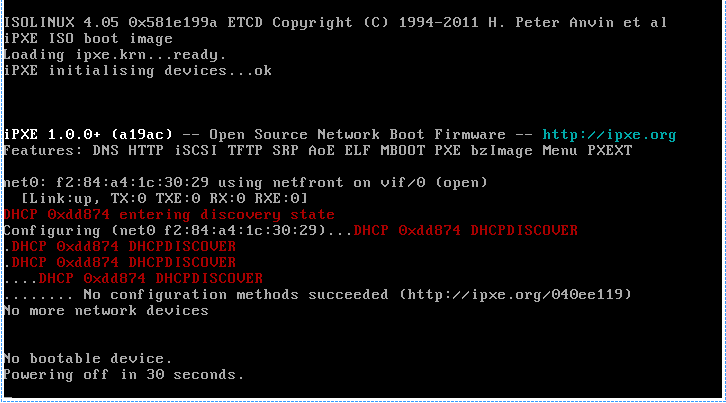Click the 'No more network devices' line
Viewport: 726px width, 403px height.
tap(106, 310)
